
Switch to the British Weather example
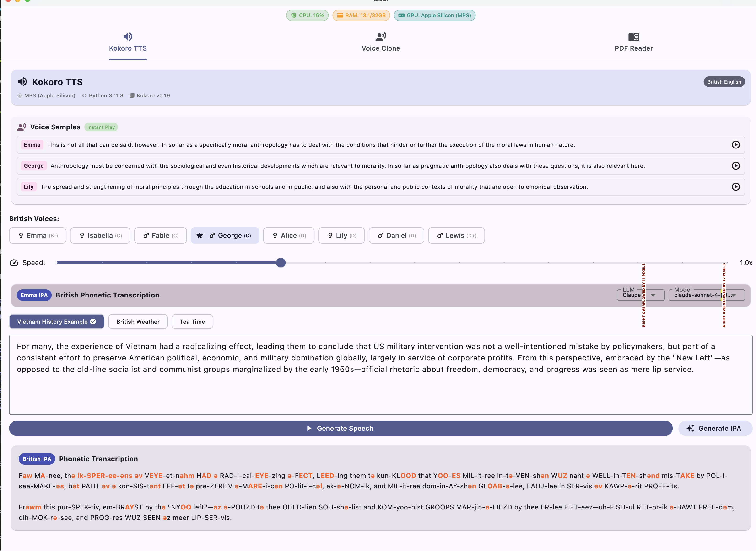point(138,322)
